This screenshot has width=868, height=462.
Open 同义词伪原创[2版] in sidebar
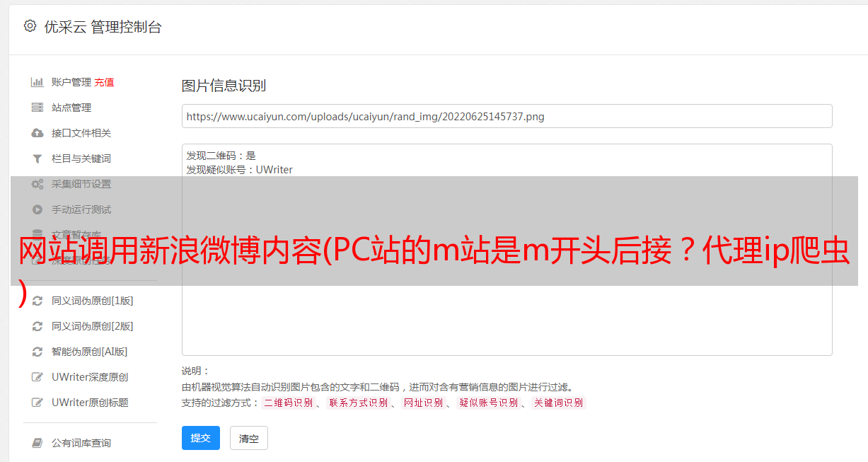point(92,326)
